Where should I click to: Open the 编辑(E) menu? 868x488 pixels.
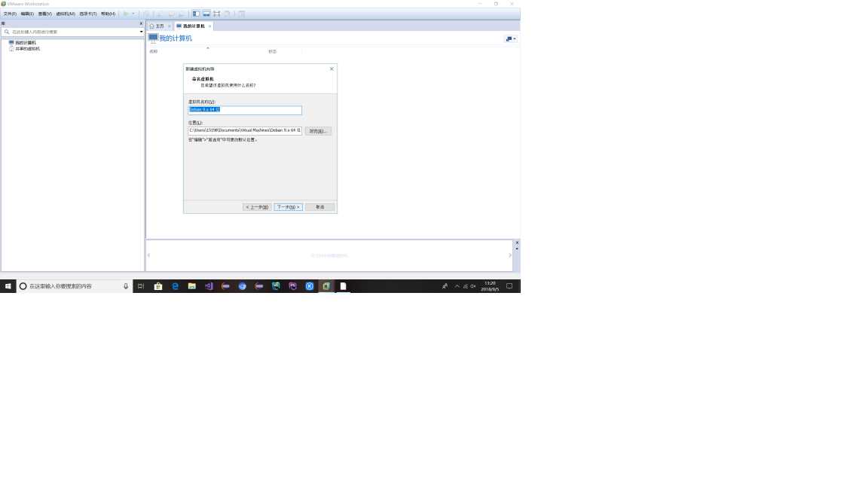tap(27, 14)
